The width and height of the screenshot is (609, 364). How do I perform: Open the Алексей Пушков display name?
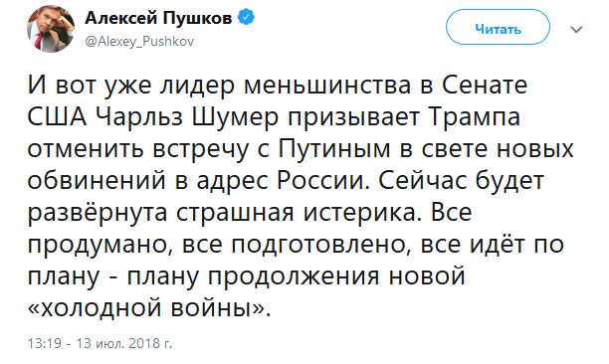point(158,18)
